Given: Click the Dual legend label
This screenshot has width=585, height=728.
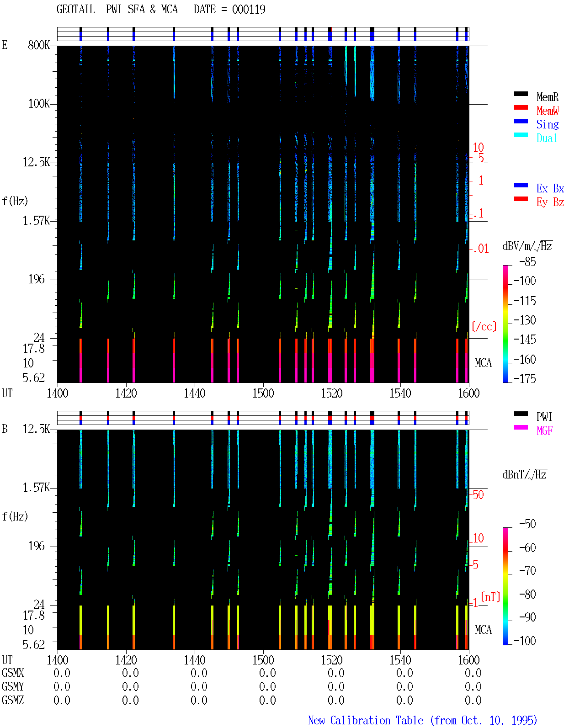Looking at the screenshot, I should click(548, 138).
